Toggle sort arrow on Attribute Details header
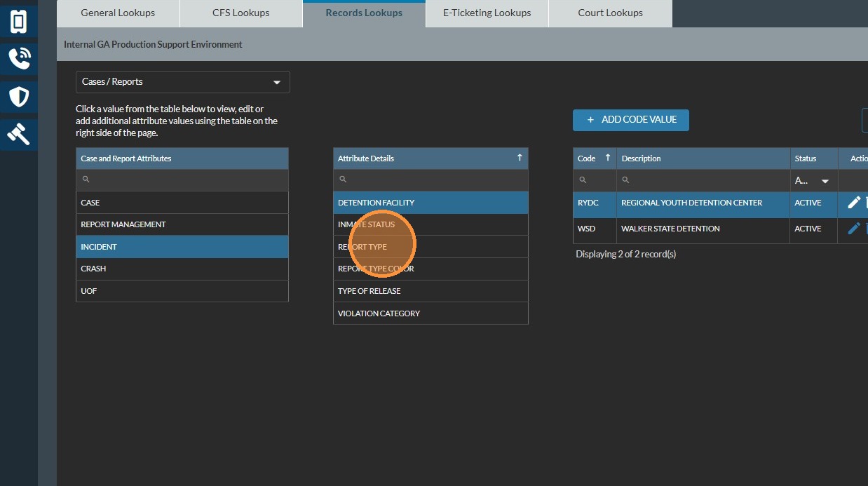The height and width of the screenshot is (486, 868). coord(520,158)
